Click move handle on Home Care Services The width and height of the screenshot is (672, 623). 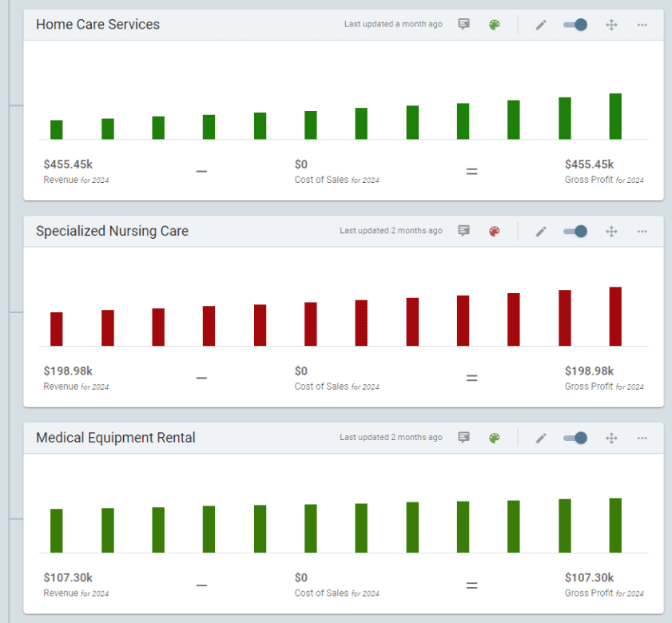(x=611, y=25)
